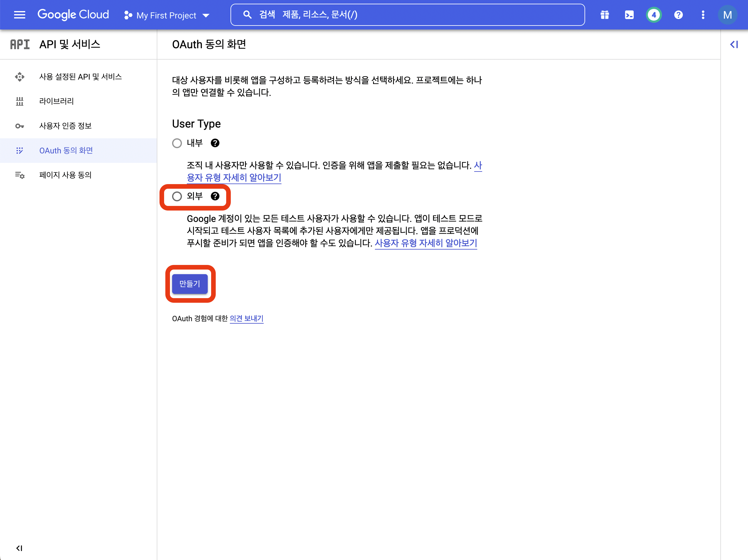Click the gift free trial icon

(604, 15)
